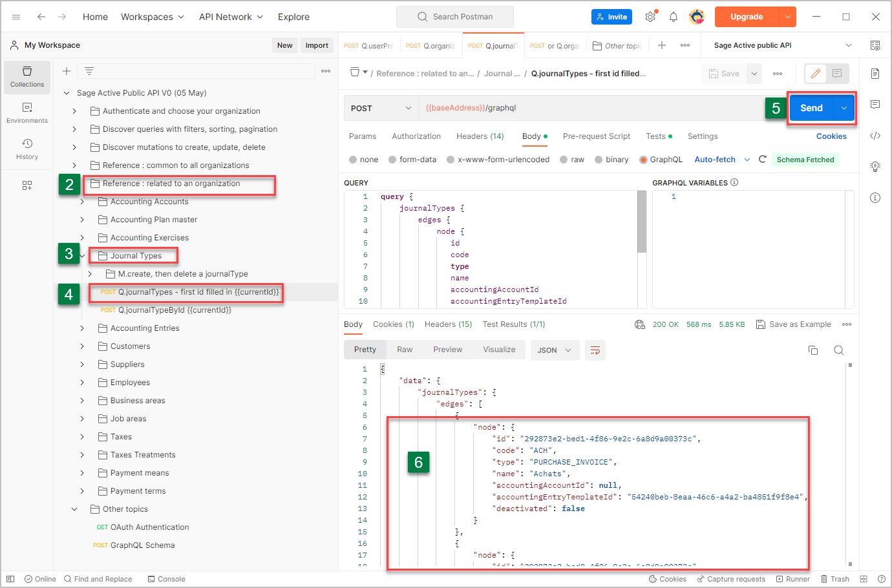Click the user avatar icon

pyautogui.click(x=697, y=17)
